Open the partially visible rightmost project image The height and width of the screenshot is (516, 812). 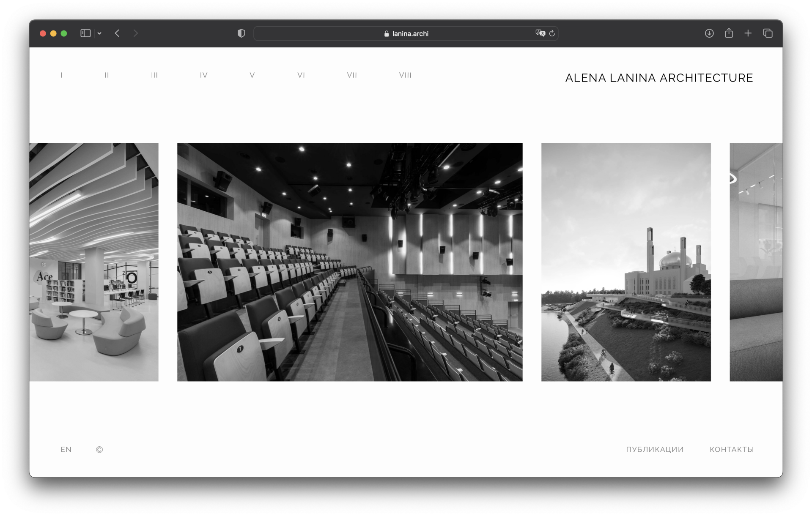pos(756,262)
